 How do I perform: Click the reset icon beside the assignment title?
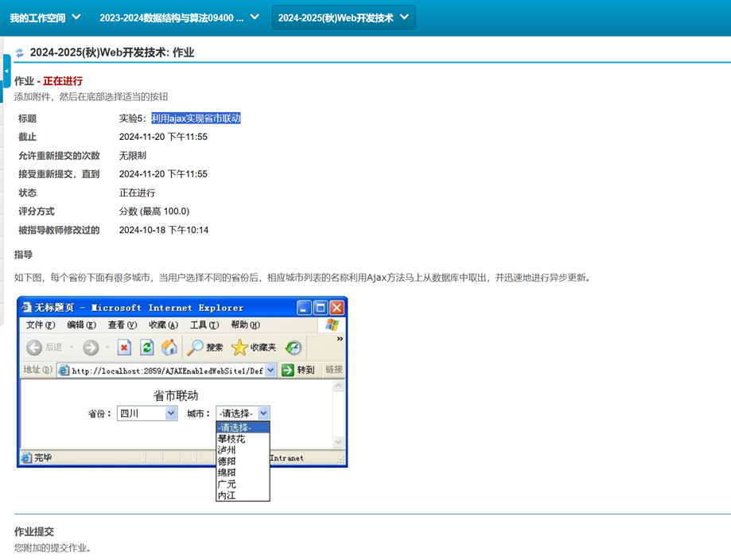point(20,52)
